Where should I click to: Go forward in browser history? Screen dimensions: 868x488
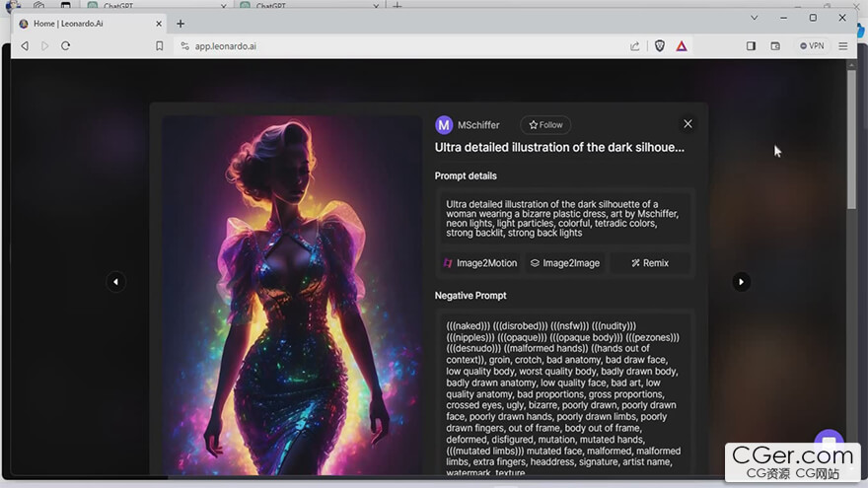click(44, 46)
